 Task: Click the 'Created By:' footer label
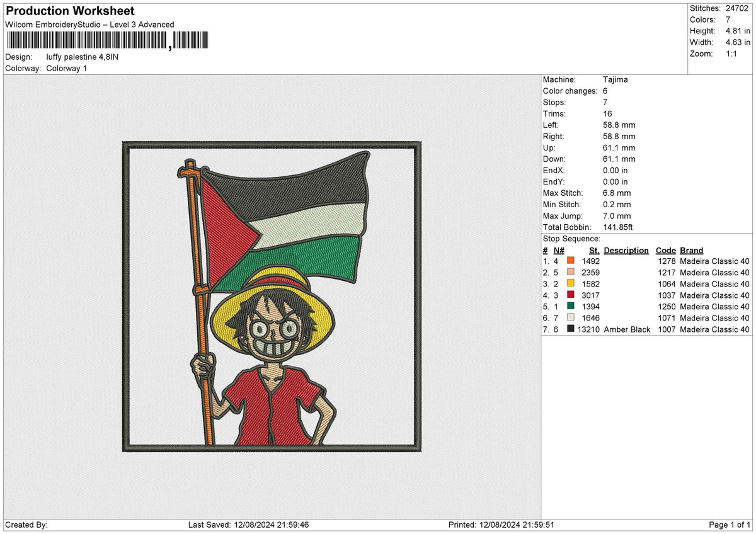pos(26,525)
